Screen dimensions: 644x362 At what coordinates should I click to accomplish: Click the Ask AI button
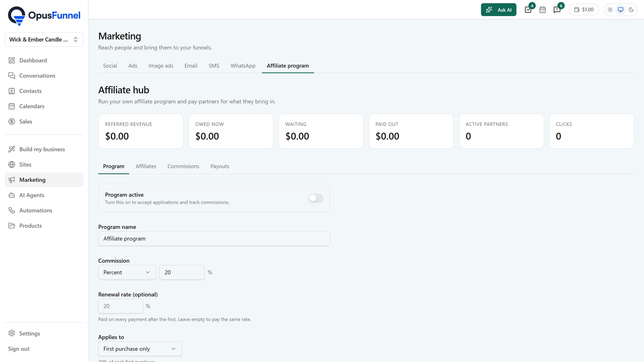click(498, 10)
